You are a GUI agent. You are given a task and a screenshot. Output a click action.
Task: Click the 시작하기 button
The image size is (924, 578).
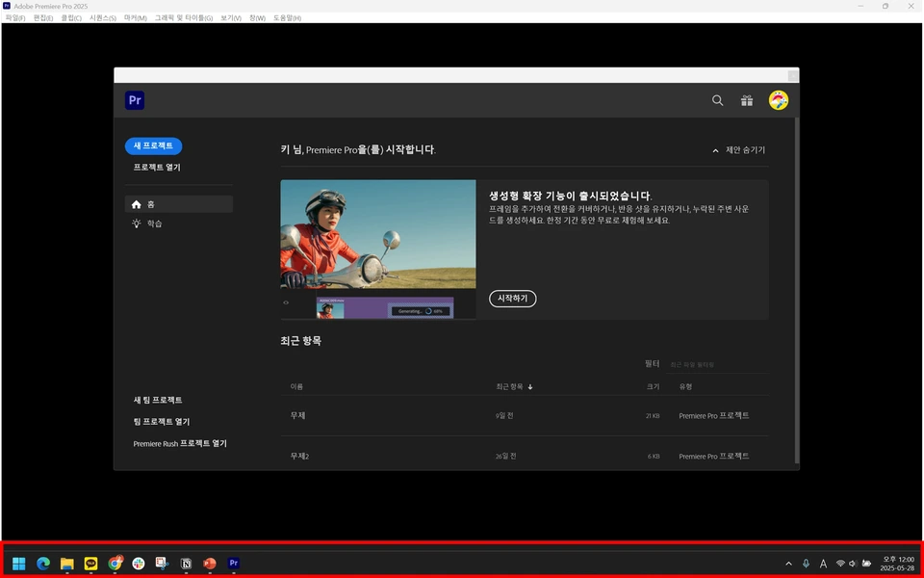[512, 299]
